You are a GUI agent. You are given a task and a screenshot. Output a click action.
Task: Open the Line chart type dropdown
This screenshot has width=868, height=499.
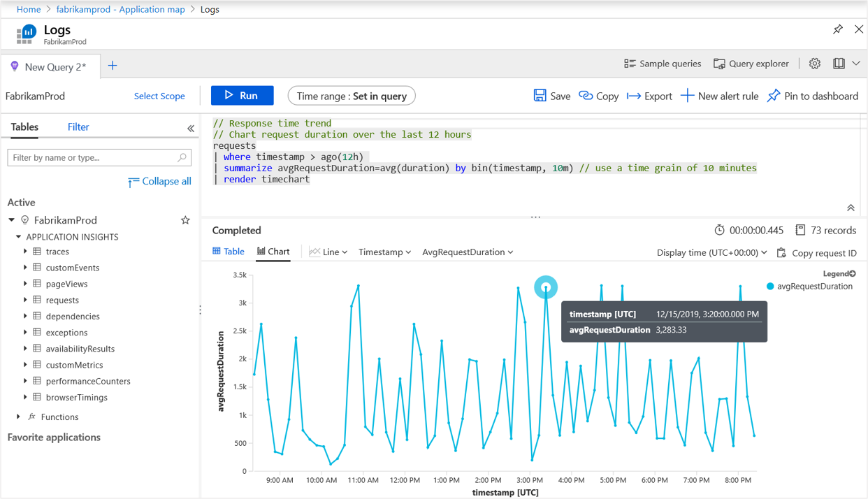click(x=328, y=252)
